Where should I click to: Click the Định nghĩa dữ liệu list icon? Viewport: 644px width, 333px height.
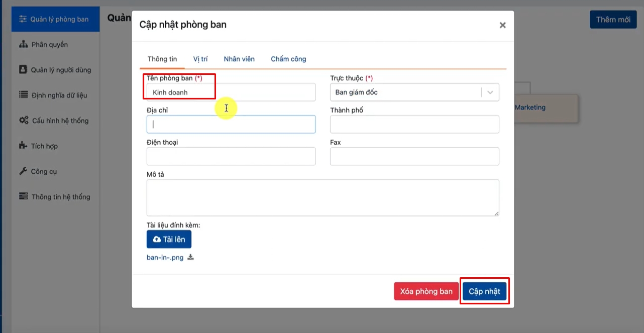point(23,95)
